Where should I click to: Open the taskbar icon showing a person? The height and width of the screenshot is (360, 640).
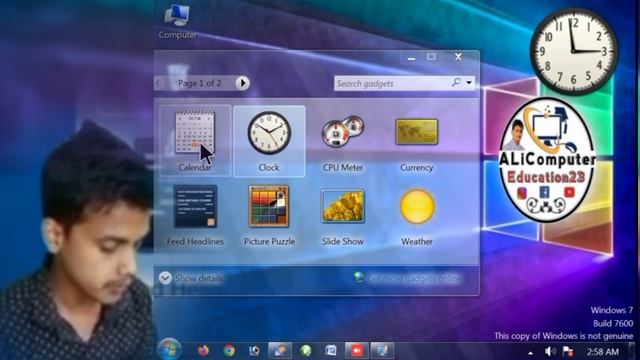280,351
